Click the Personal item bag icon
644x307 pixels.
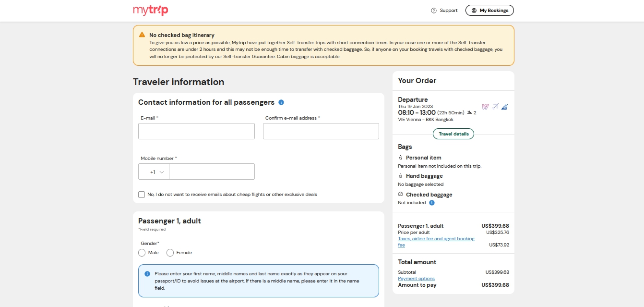pos(401,158)
